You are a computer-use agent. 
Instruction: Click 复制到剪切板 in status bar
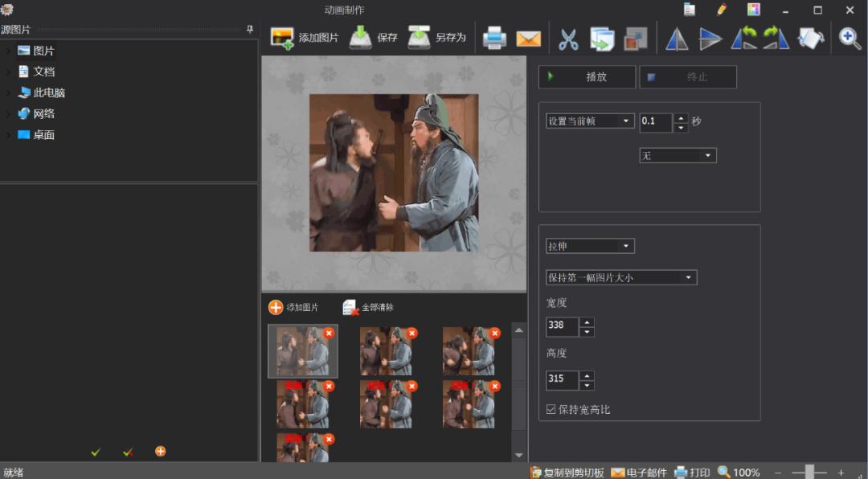[567, 472]
